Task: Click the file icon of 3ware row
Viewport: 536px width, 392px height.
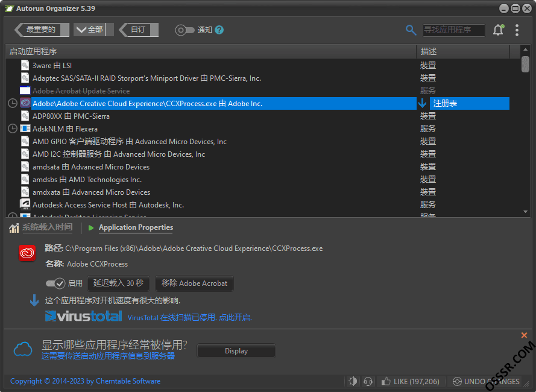Action: (x=25, y=65)
